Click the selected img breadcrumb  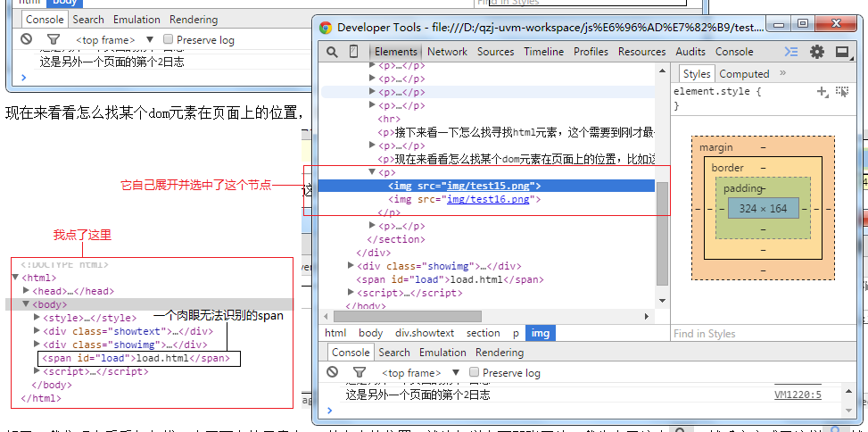tap(541, 333)
